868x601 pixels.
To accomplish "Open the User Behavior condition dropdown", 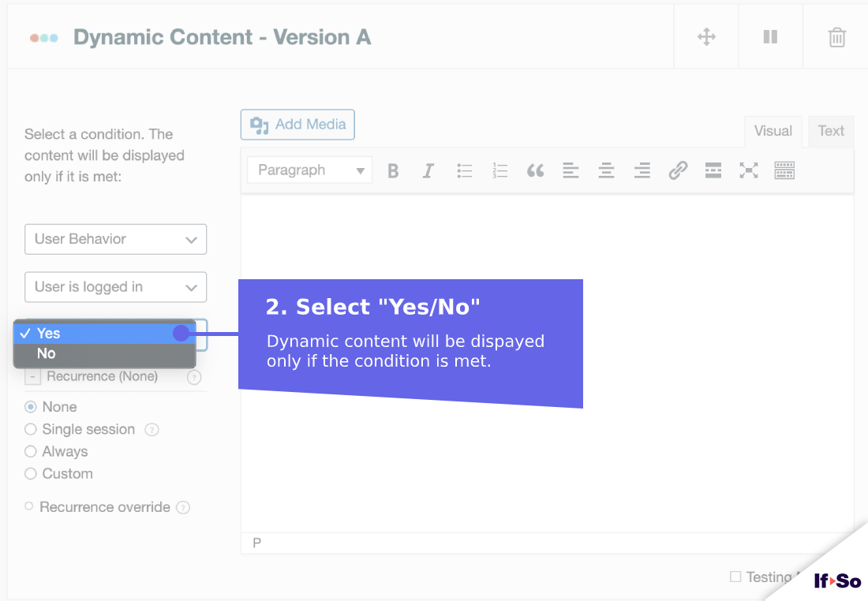I will click(x=115, y=239).
